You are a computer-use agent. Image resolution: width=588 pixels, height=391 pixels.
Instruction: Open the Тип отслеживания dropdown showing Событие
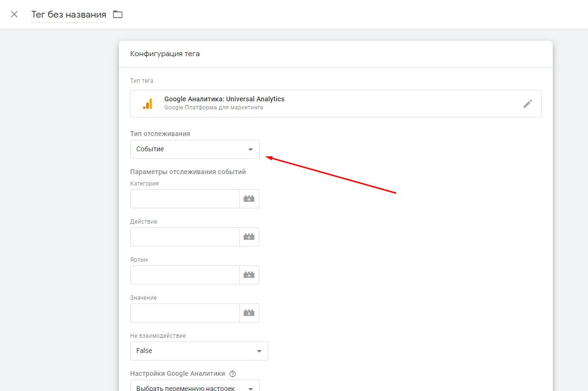pyautogui.click(x=195, y=149)
